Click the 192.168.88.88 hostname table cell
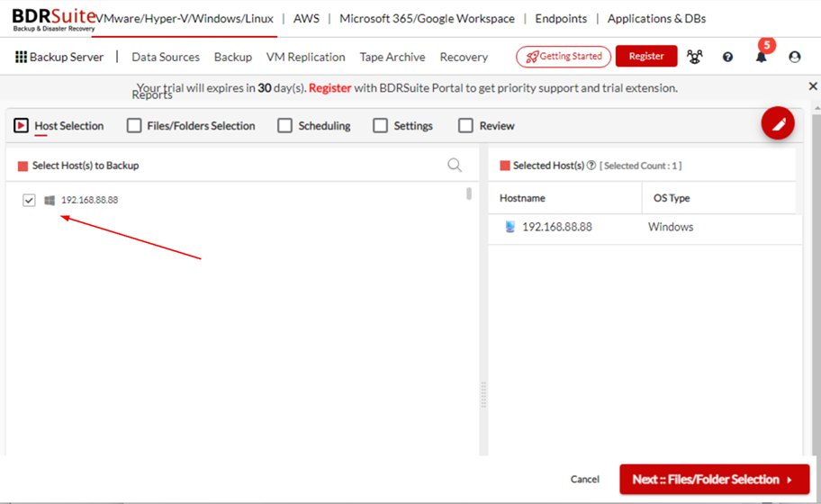Image resolution: width=821 pixels, height=504 pixels. (557, 227)
